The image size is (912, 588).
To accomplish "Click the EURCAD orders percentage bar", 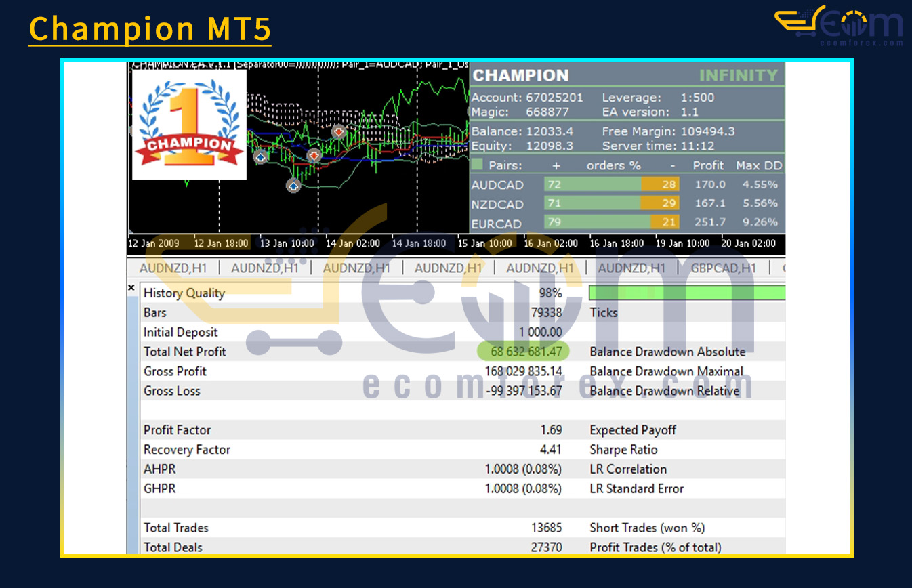I will pos(611,222).
